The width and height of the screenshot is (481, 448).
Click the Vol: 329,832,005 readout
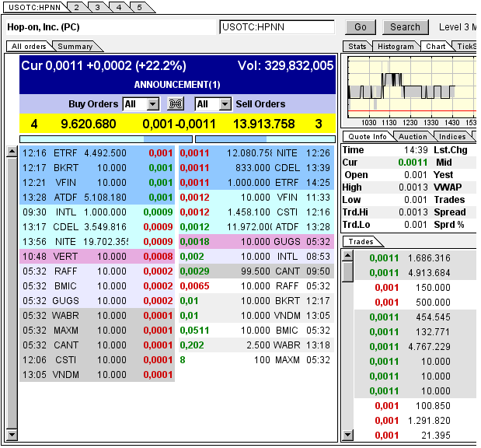click(285, 65)
